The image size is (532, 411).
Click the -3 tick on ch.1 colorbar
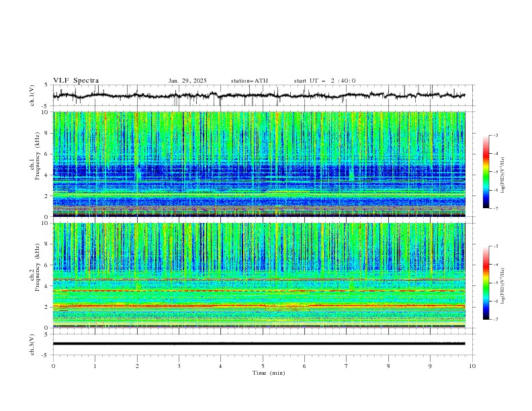click(x=496, y=135)
